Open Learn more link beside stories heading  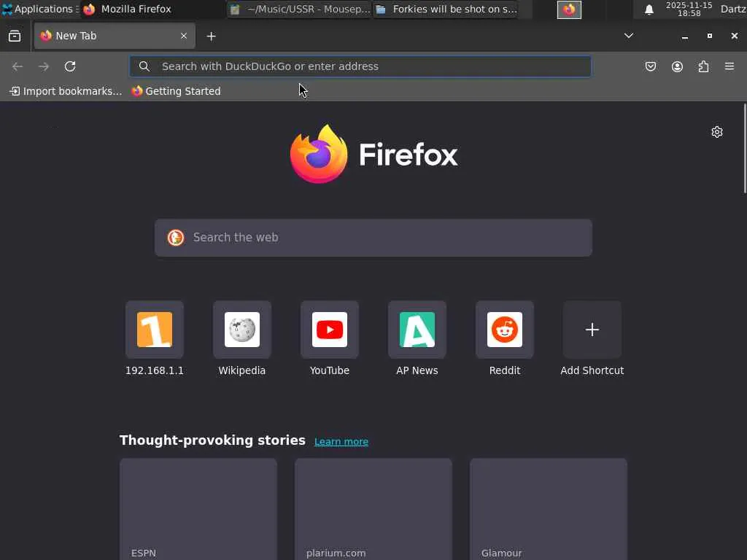pos(341,441)
